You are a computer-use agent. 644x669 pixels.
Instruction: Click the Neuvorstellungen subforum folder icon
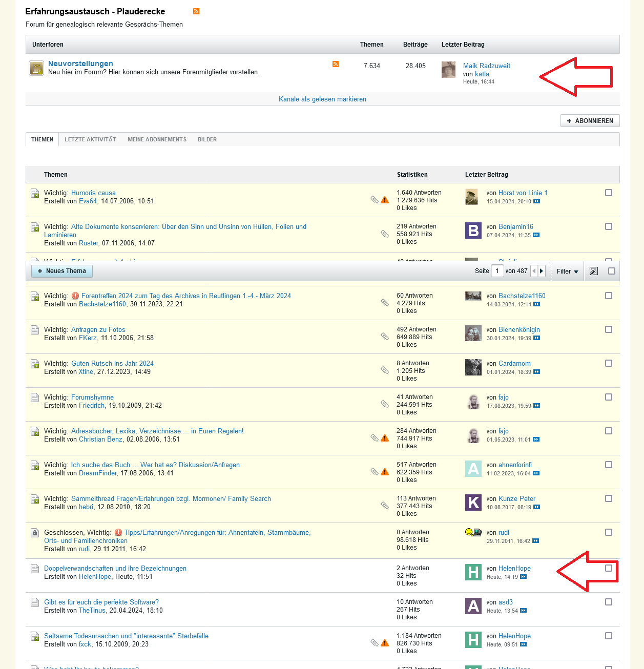tap(36, 68)
